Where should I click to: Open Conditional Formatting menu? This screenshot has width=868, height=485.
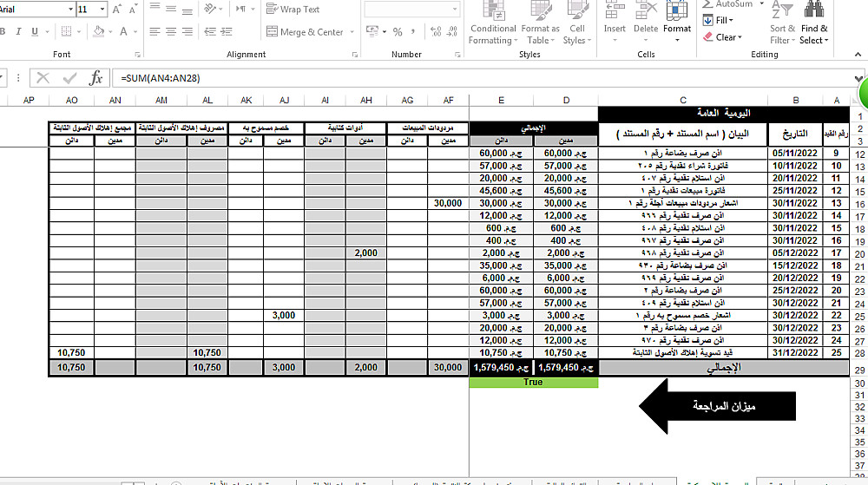tap(493, 23)
